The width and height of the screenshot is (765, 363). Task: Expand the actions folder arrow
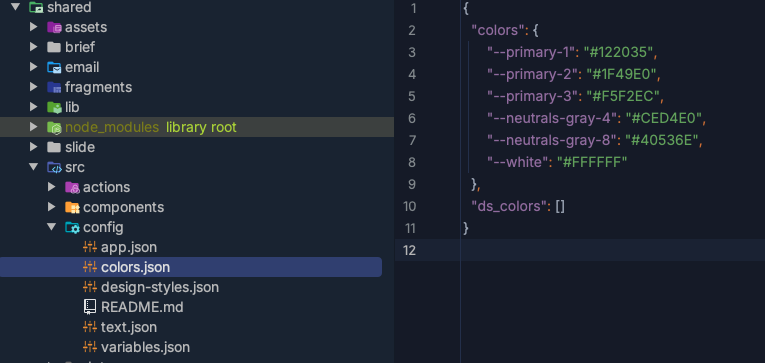point(52,187)
